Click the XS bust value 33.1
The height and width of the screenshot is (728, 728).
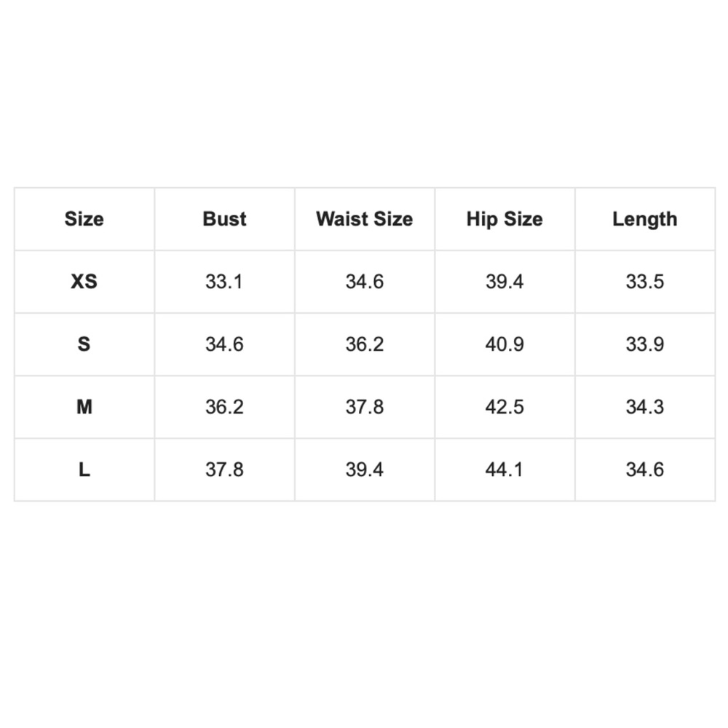224,282
